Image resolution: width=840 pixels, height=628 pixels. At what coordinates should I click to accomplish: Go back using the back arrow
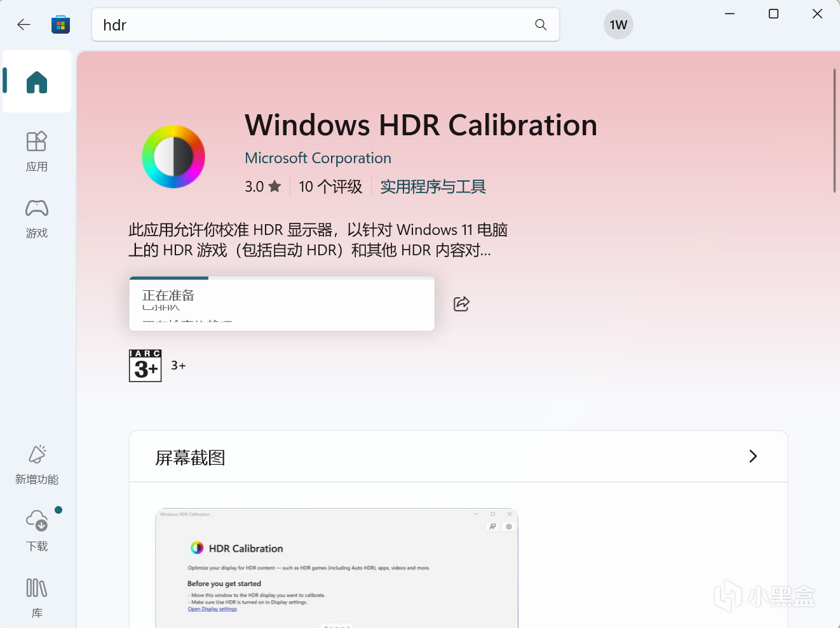[x=24, y=25]
